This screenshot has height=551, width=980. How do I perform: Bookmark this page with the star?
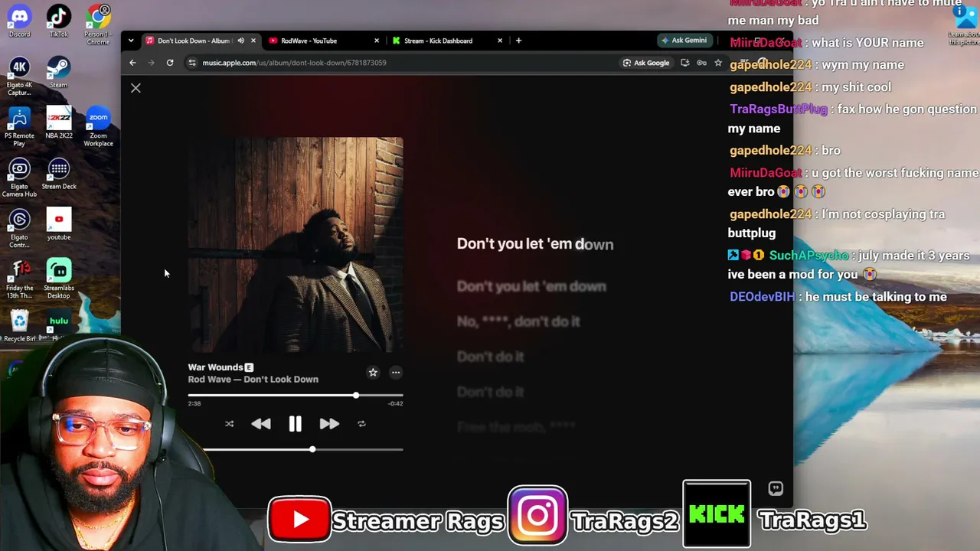point(718,63)
